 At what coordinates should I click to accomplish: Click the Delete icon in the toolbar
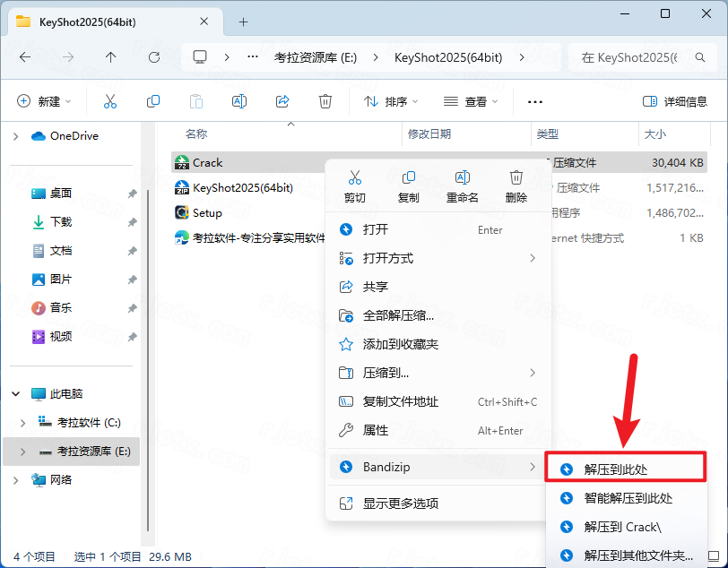point(324,101)
